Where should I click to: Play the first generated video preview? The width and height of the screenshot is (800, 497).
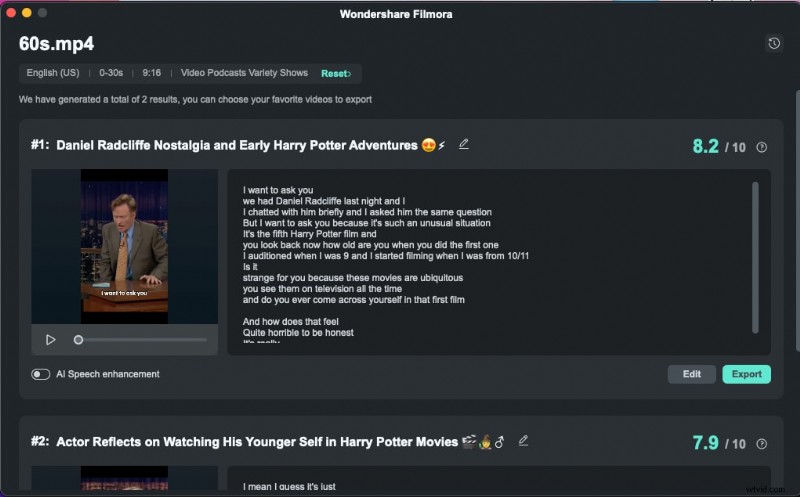51,340
